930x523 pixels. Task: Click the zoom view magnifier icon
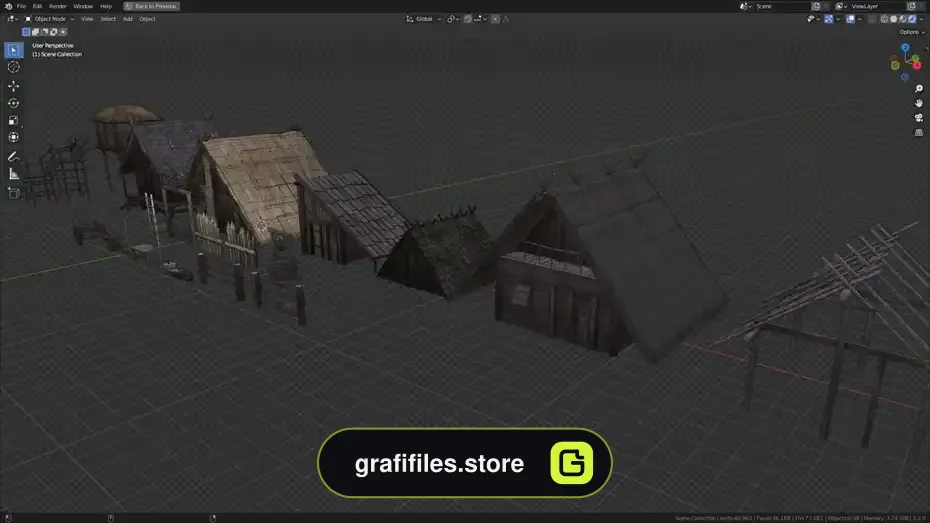[x=919, y=89]
